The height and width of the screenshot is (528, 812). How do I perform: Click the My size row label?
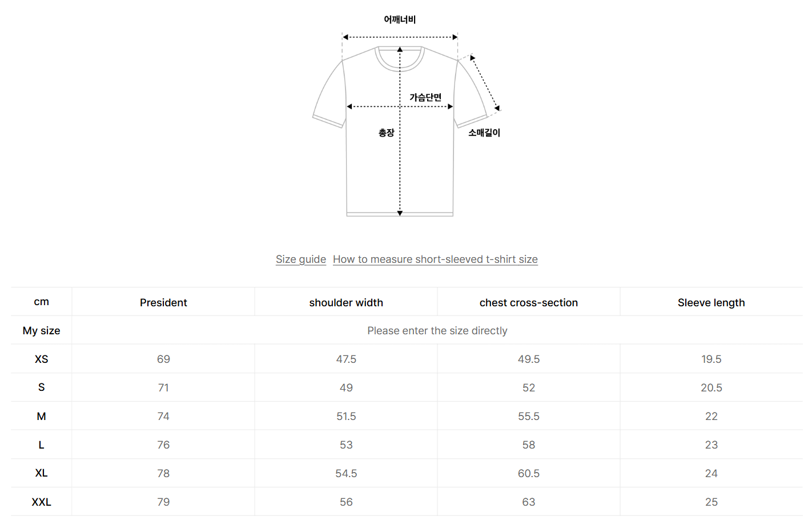[41, 330]
